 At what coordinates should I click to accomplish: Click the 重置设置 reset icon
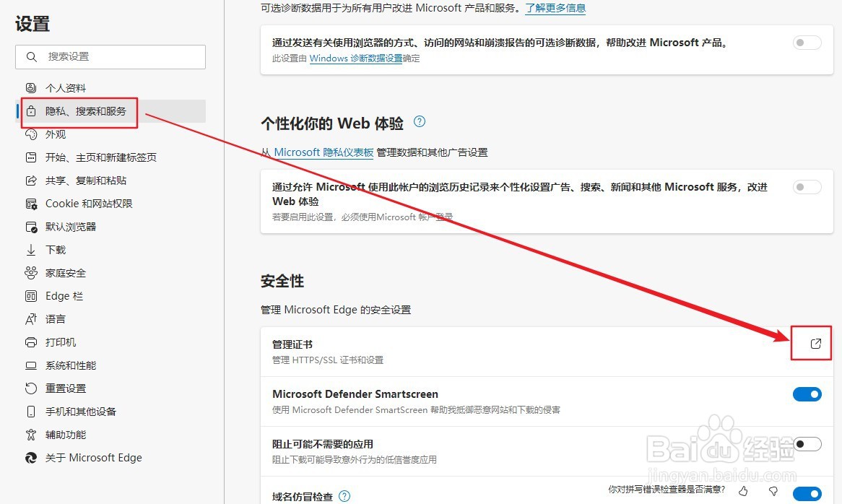point(31,388)
